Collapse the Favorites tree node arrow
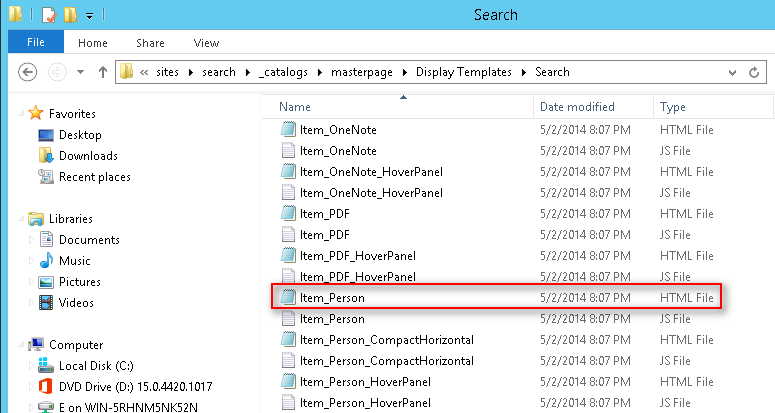Viewport: 775px width, 413px height. (22, 114)
